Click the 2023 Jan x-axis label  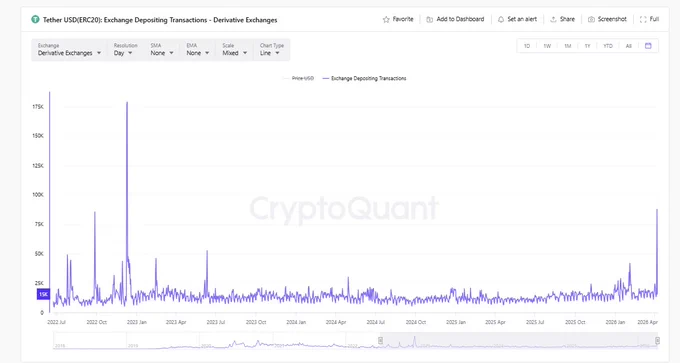click(x=137, y=322)
